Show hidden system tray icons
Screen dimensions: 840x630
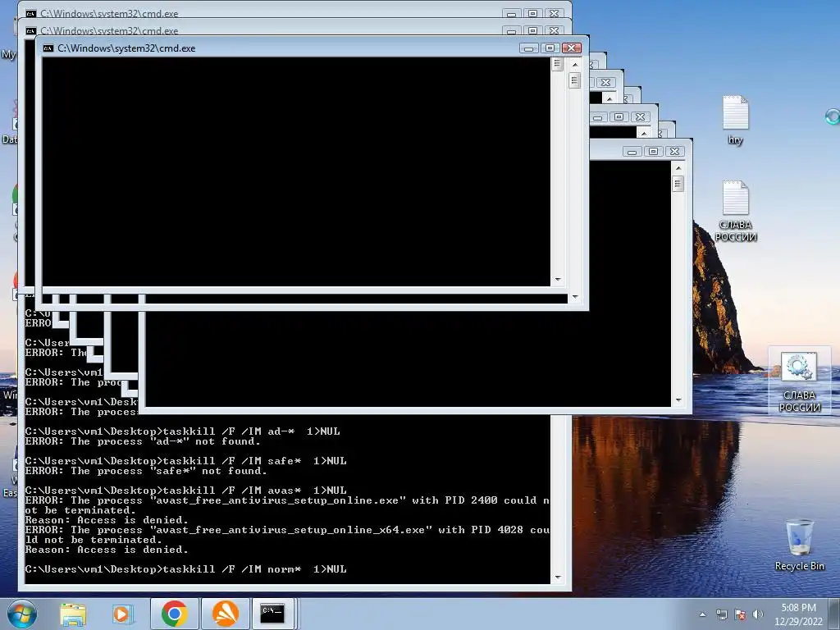(x=702, y=614)
